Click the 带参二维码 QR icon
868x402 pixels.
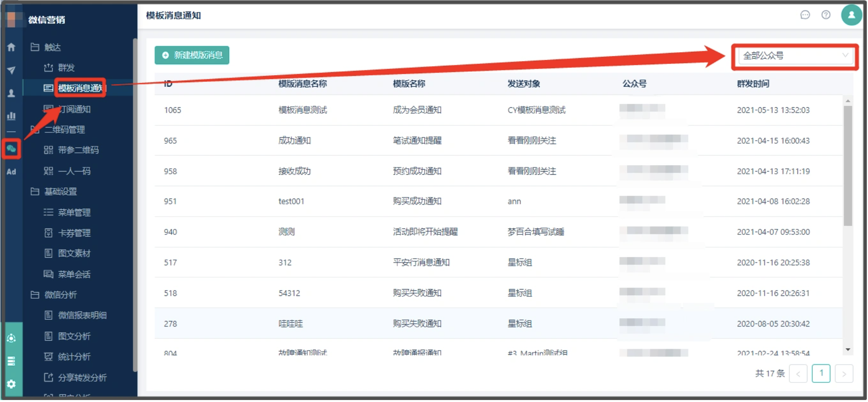pyautogui.click(x=48, y=150)
